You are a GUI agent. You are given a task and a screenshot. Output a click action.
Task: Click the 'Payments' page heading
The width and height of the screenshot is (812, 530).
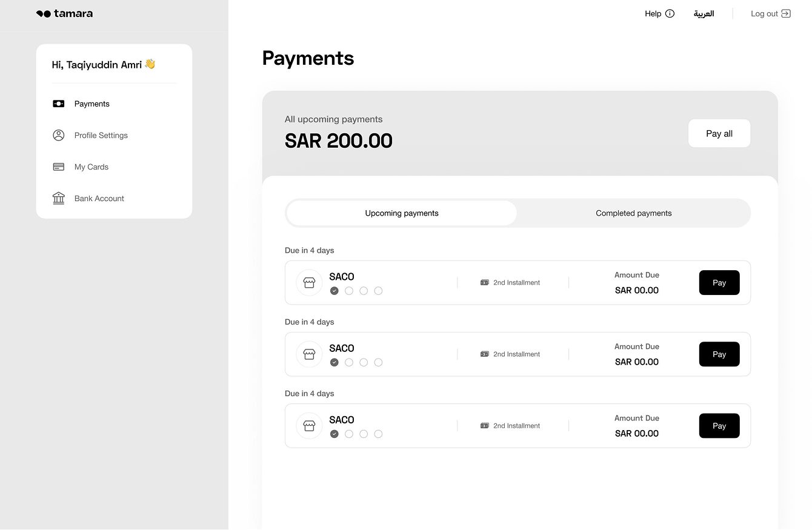coord(308,58)
